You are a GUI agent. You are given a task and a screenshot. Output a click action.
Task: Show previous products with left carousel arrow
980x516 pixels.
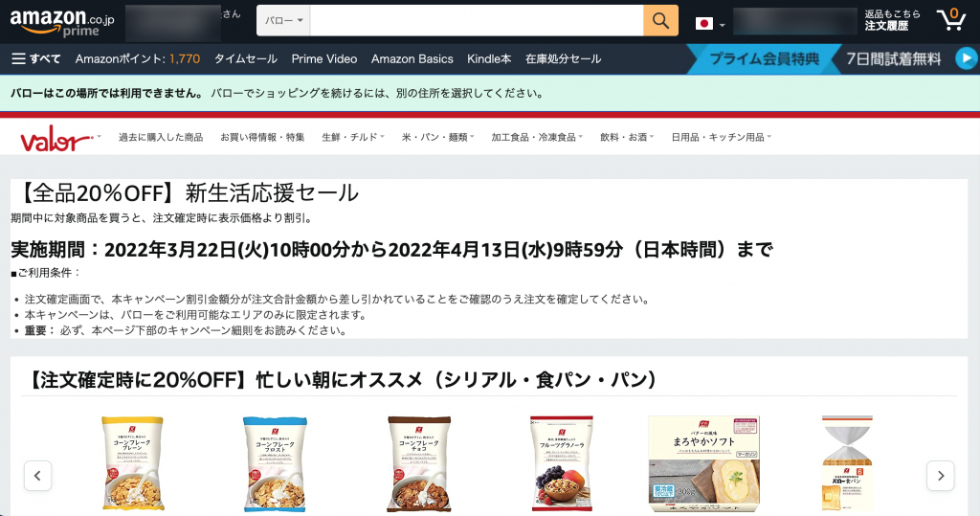37,476
